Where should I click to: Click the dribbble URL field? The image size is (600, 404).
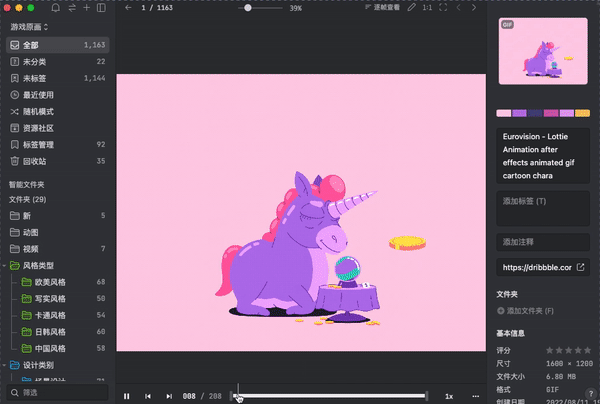pos(537,267)
